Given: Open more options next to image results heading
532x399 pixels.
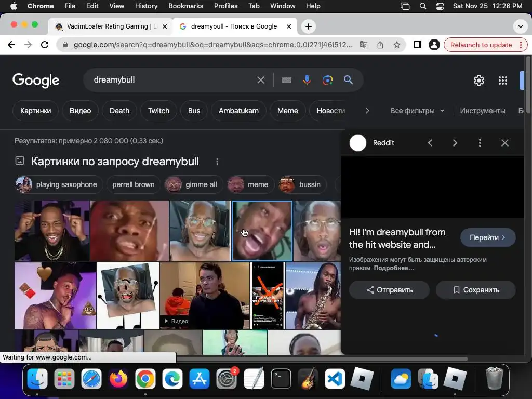Looking at the screenshot, I should tap(217, 162).
